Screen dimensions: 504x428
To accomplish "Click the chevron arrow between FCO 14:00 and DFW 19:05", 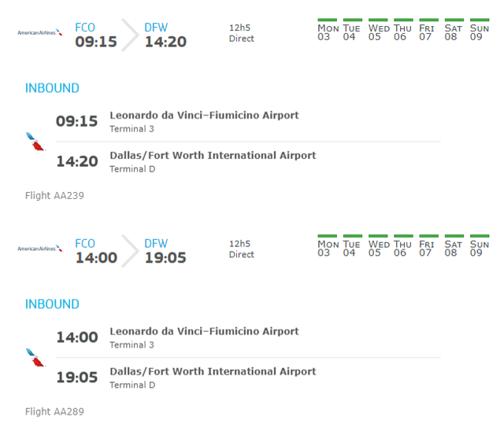I will tap(130, 251).
